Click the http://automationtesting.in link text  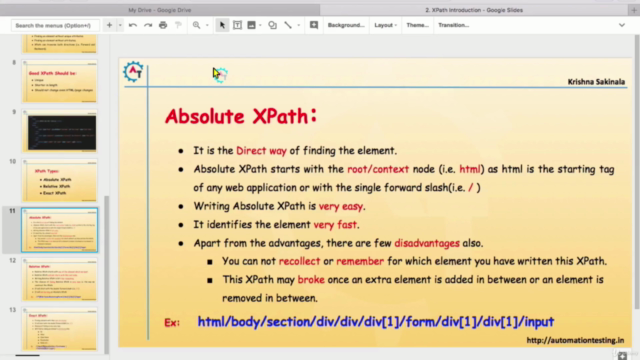click(575, 340)
